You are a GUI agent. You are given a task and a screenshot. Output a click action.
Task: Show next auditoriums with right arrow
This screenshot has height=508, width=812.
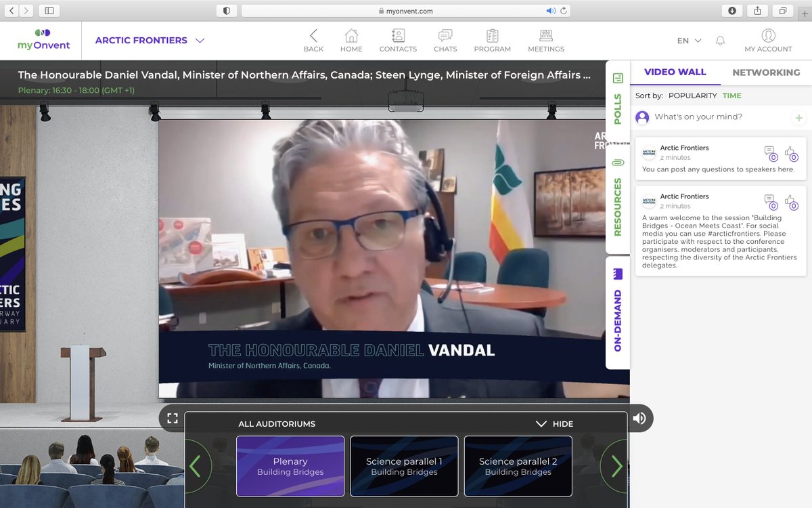(x=615, y=466)
